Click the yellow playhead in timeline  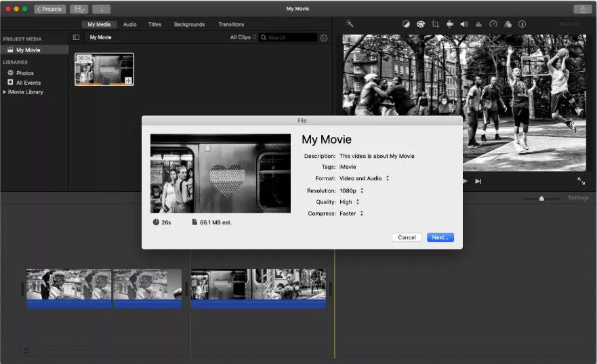coord(335,304)
